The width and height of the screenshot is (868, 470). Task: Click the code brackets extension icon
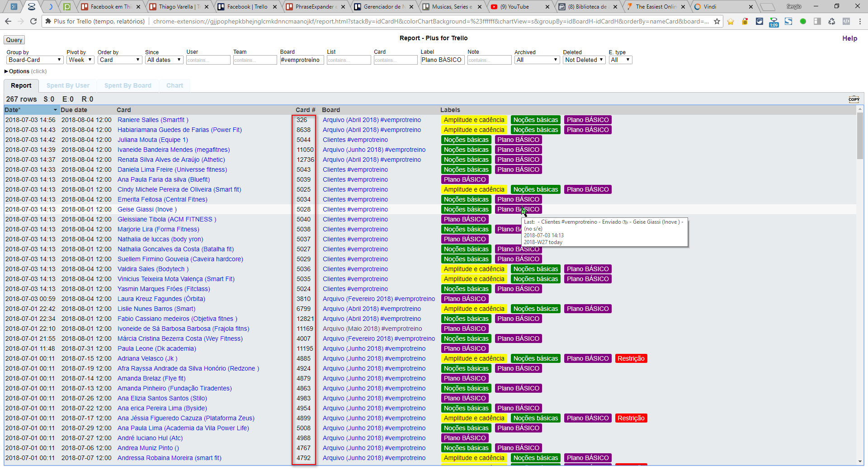tap(846, 21)
